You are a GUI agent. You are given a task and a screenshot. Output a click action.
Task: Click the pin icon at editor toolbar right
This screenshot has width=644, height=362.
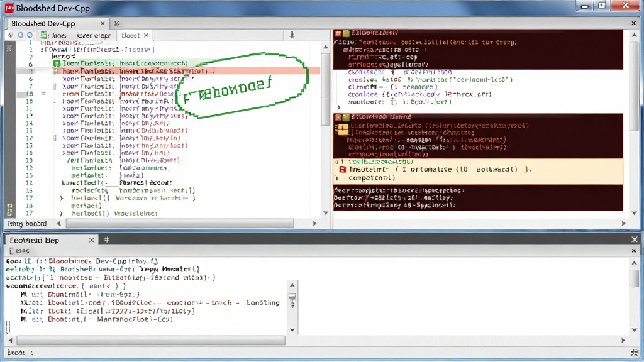click(292, 35)
